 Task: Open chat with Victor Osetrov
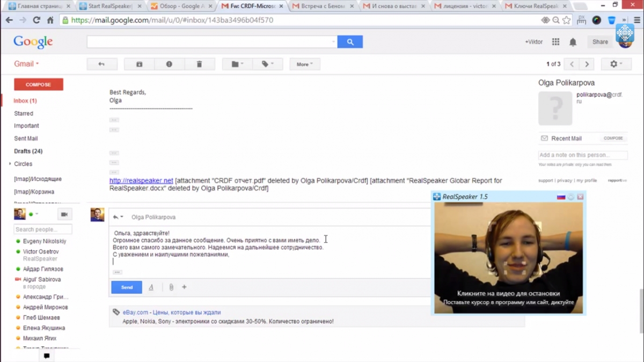[x=41, y=251]
